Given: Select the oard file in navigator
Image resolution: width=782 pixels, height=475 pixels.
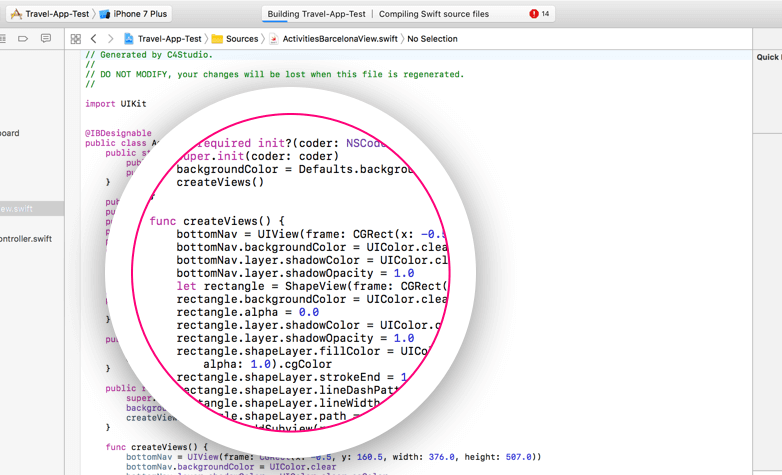Looking at the screenshot, I should tap(10, 133).
